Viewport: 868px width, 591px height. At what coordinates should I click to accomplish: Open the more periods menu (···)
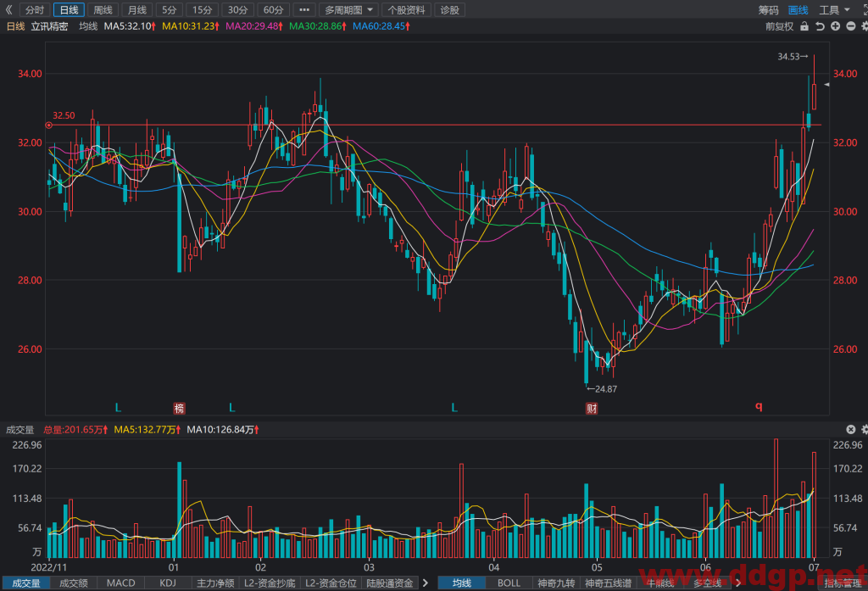click(x=304, y=10)
